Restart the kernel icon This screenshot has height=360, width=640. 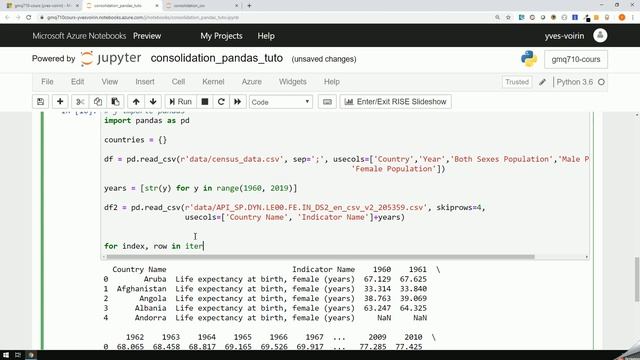[221, 102]
